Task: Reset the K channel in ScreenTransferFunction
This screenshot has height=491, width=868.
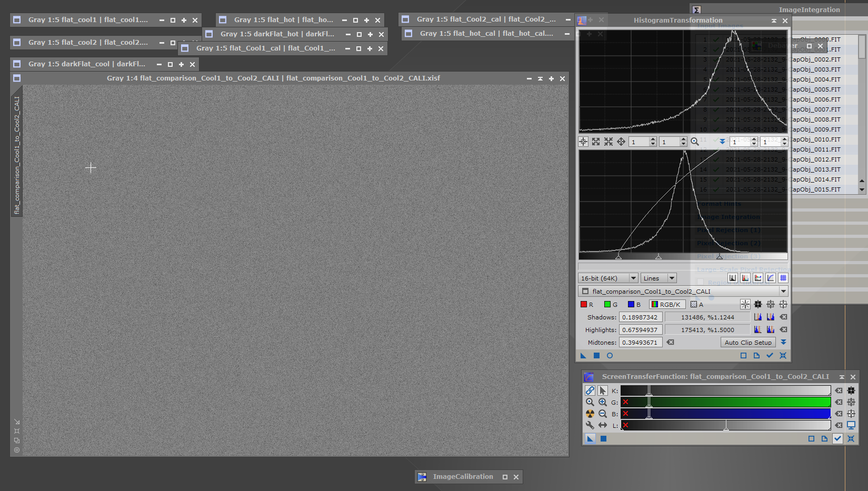Action: click(x=839, y=390)
